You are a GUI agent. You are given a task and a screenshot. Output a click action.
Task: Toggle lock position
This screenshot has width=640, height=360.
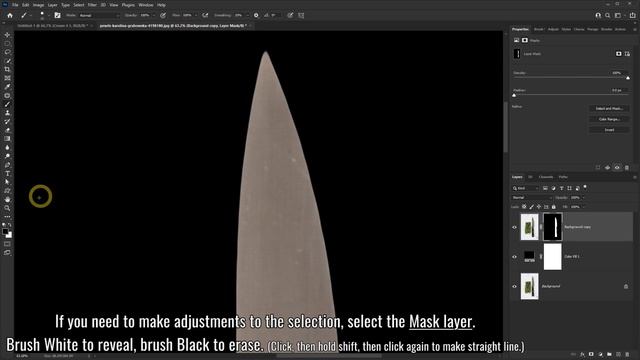point(539,207)
